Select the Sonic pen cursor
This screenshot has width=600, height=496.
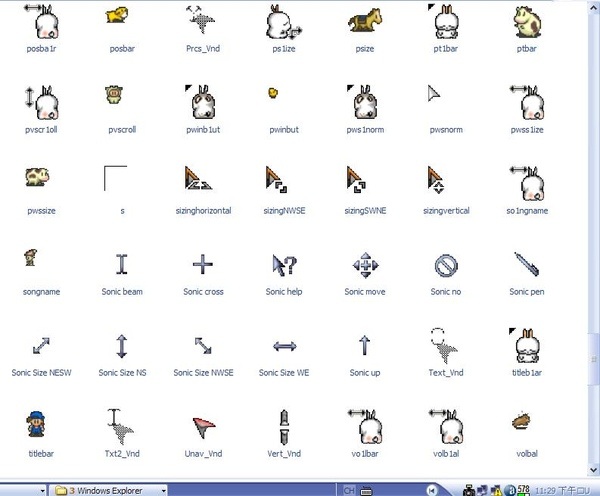[527, 264]
